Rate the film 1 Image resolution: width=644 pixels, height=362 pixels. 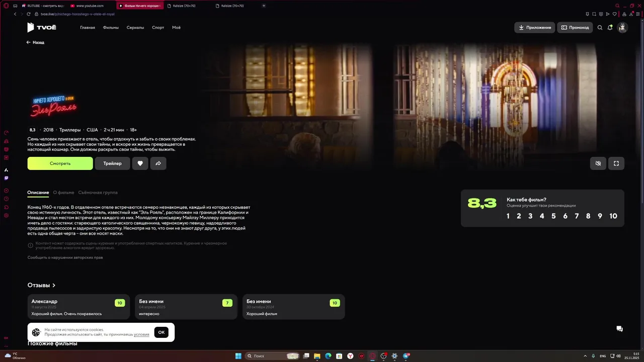click(x=508, y=216)
